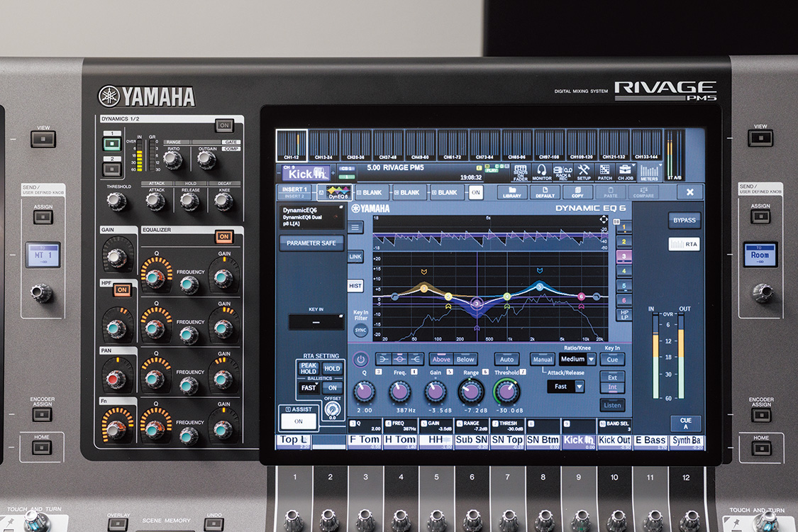Select the Kick Out channel strip
Screen dimensions: 798x532
tap(614, 442)
